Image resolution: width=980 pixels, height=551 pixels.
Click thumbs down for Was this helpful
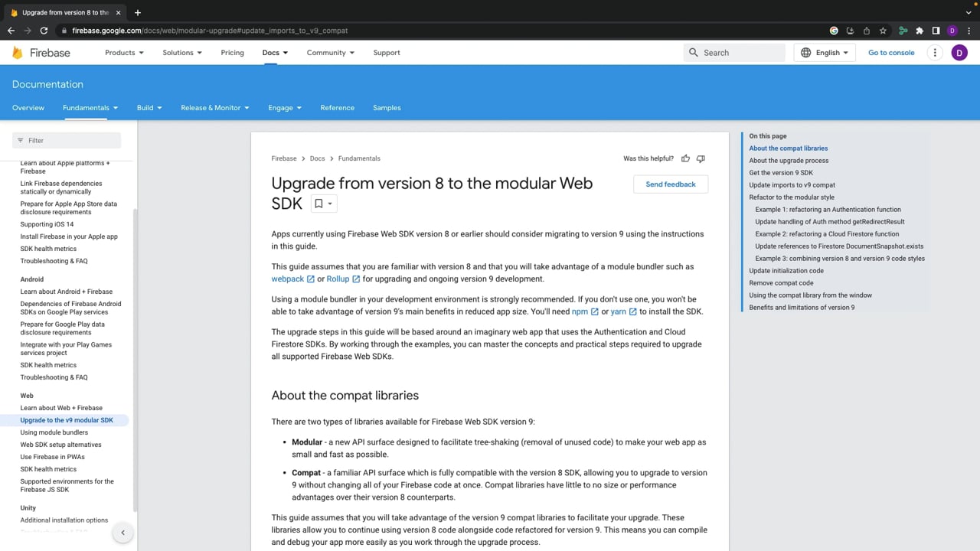tap(701, 158)
